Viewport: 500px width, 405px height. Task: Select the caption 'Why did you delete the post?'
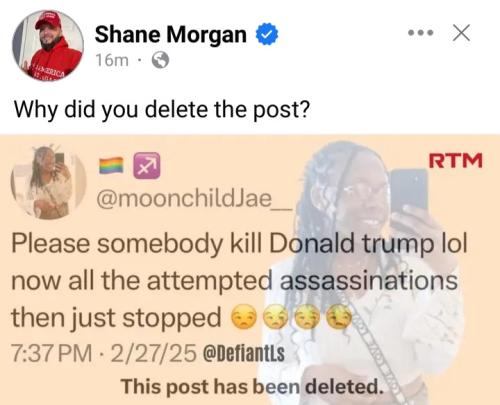162,109
